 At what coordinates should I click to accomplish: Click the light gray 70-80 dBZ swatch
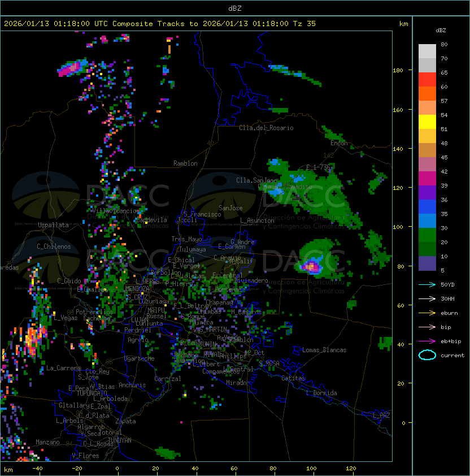[x=427, y=51]
